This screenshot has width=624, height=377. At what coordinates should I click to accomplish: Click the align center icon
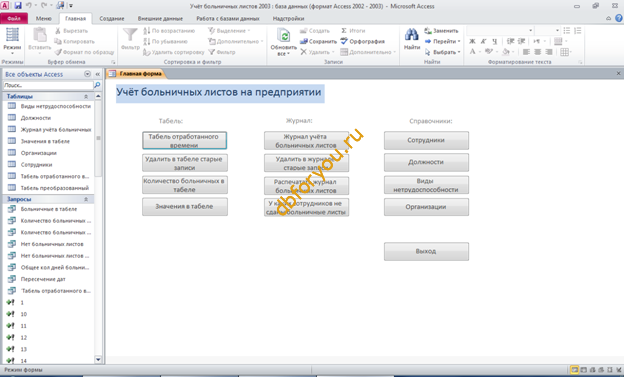(x=537, y=52)
